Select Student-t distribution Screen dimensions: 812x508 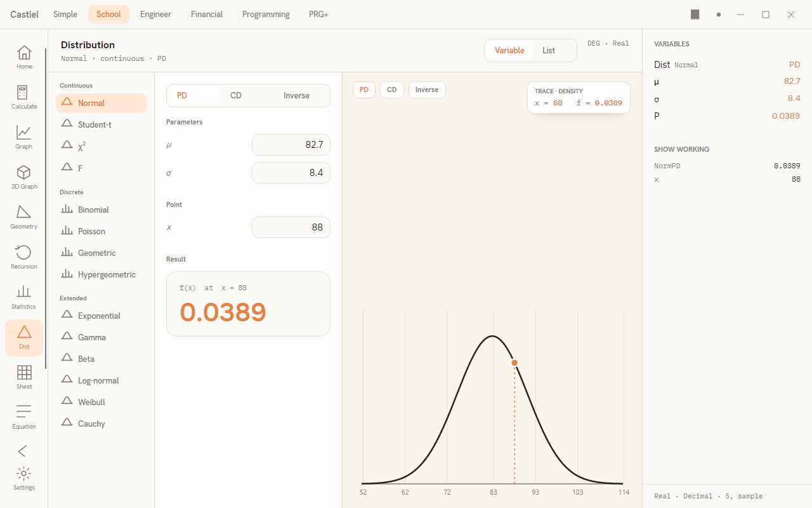click(x=101, y=124)
